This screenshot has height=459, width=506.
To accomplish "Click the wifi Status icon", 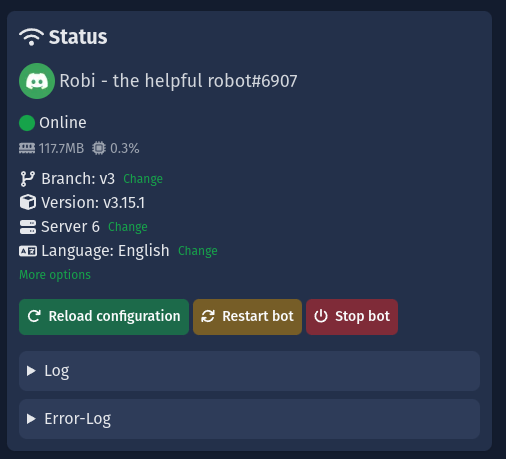I will 31,37.
